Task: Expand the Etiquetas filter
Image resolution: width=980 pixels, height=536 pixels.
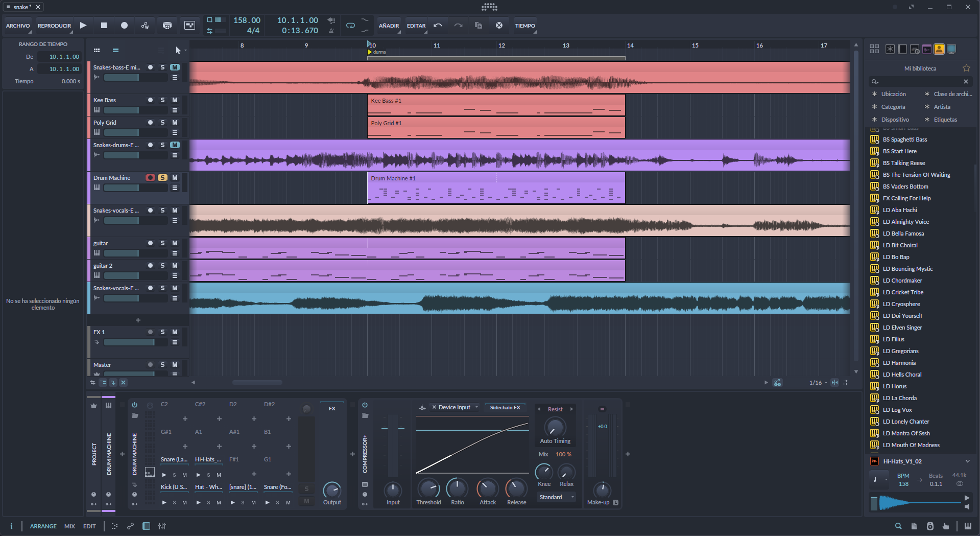Action: tap(941, 120)
